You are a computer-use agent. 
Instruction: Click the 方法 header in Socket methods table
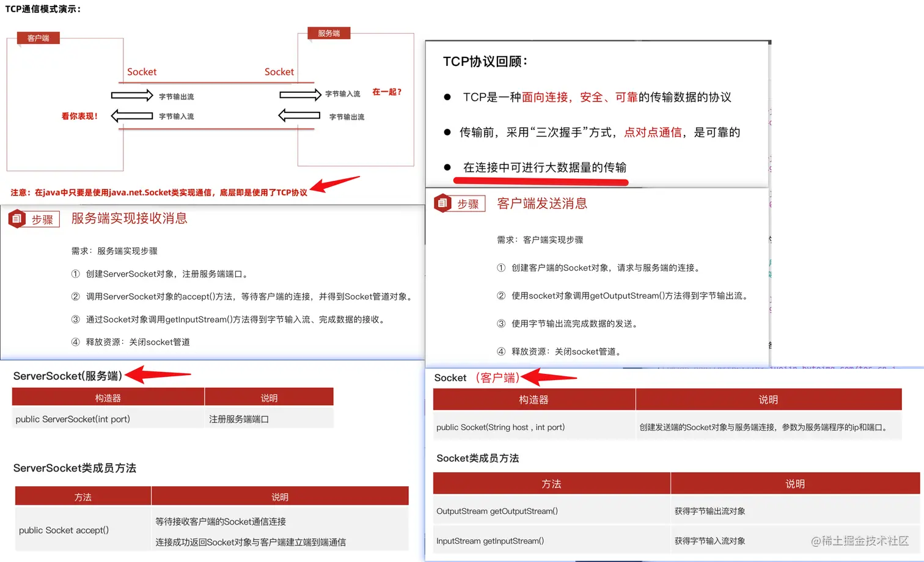coord(552,484)
